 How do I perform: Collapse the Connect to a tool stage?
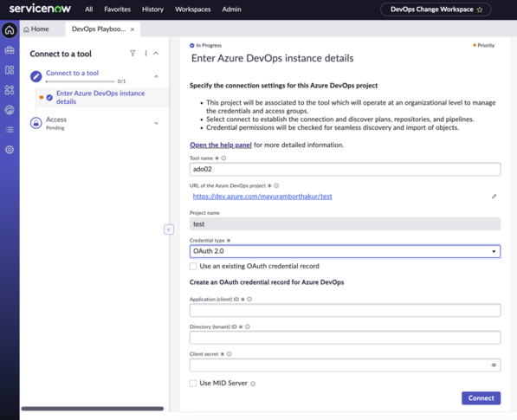click(156, 76)
